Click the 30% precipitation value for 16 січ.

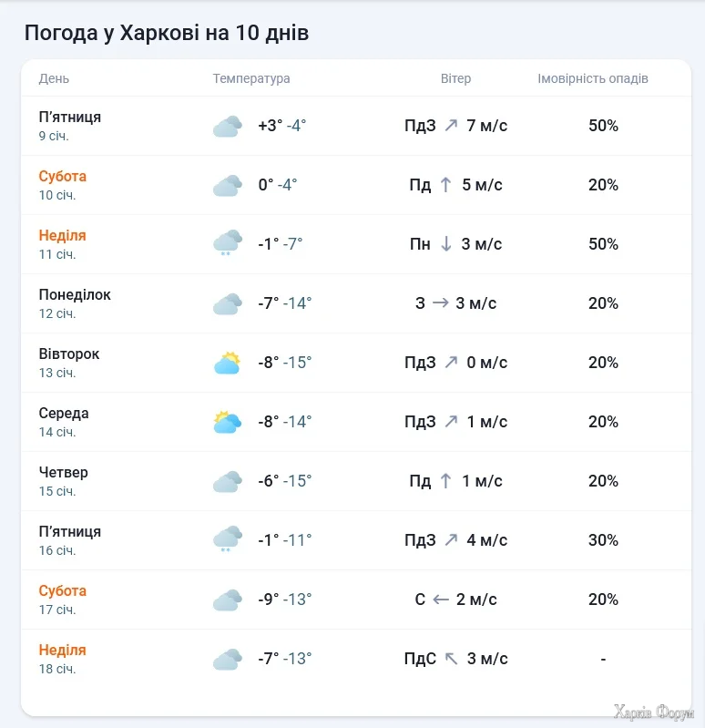coord(603,540)
